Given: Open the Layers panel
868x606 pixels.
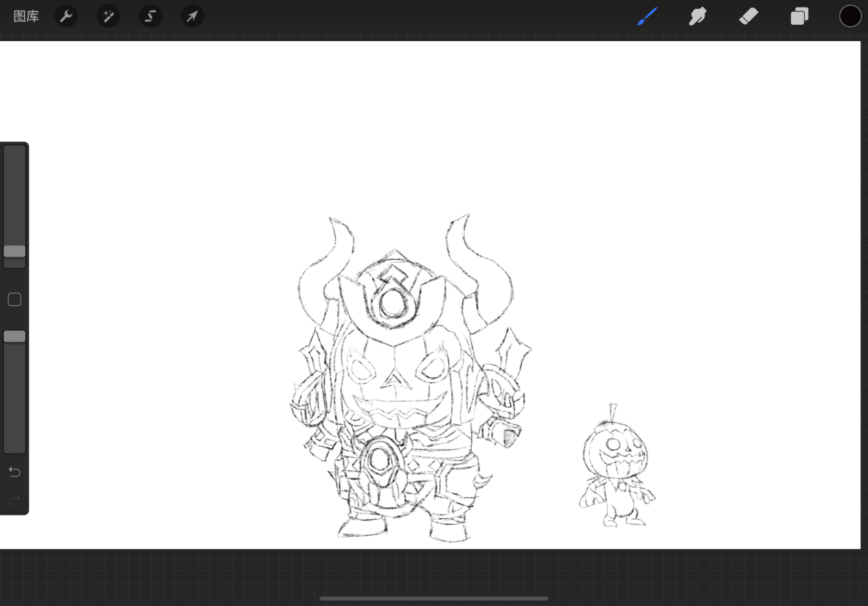Looking at the screenshot, I should [x=799, y=16].
